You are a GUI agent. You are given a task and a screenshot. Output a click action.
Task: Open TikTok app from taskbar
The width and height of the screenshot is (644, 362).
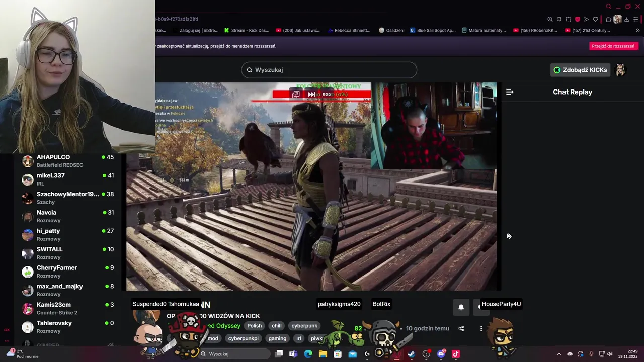tap(456, 354)
